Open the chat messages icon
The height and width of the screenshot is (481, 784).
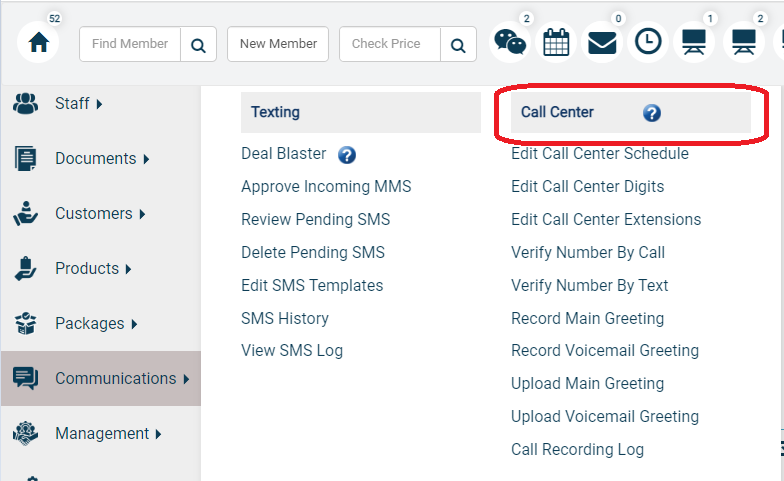pyautogui.click(x=510, y=42)
